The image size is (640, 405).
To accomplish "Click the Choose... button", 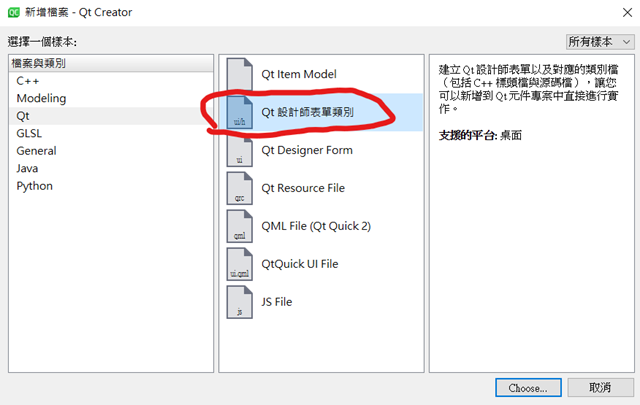I will [x=528, y=387].
